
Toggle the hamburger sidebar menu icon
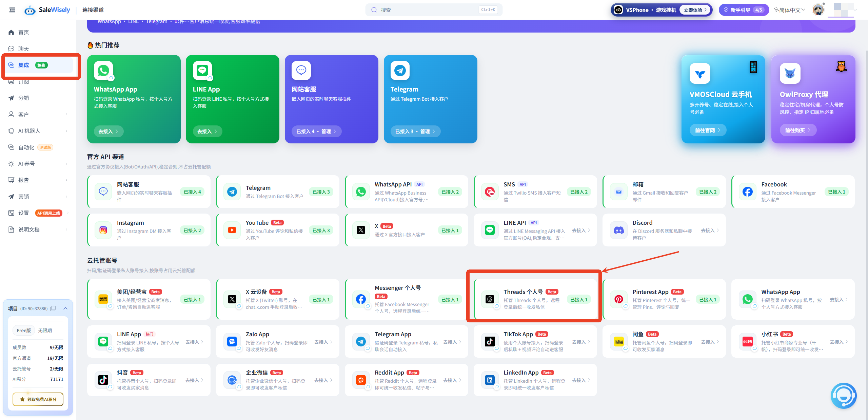tap(12, 10)
